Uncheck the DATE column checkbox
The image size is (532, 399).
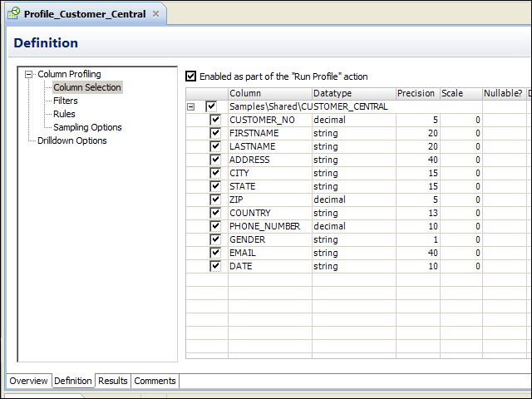215,266
